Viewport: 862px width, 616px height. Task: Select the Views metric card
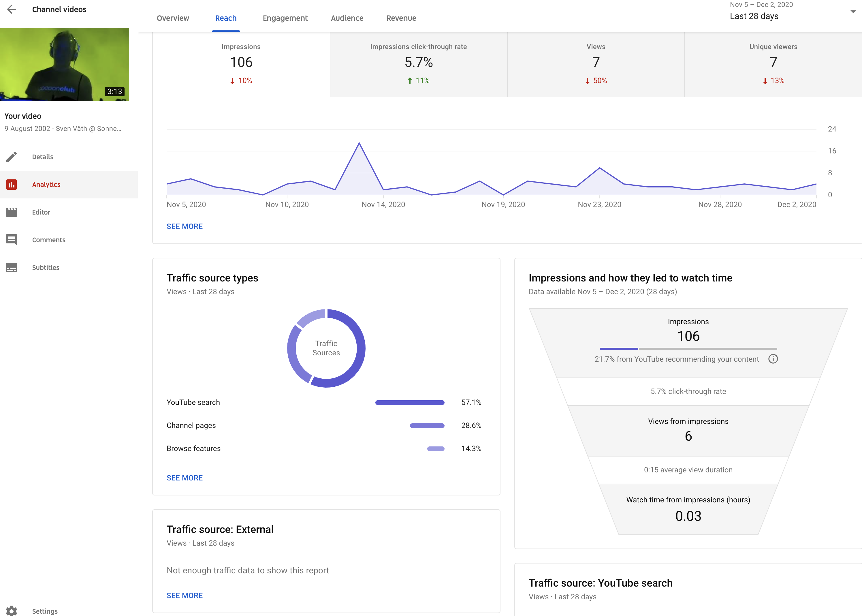click(x=595, y=63)
